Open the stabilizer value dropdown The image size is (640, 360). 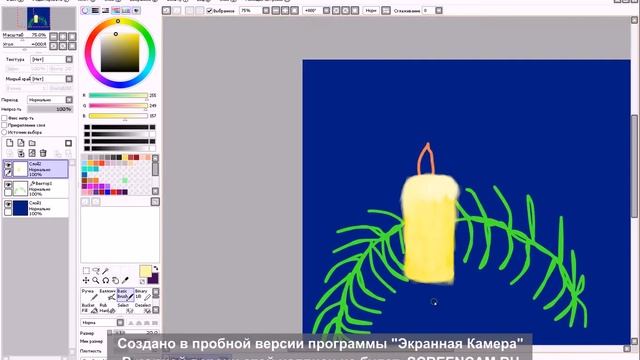click(x=439, y=11)
